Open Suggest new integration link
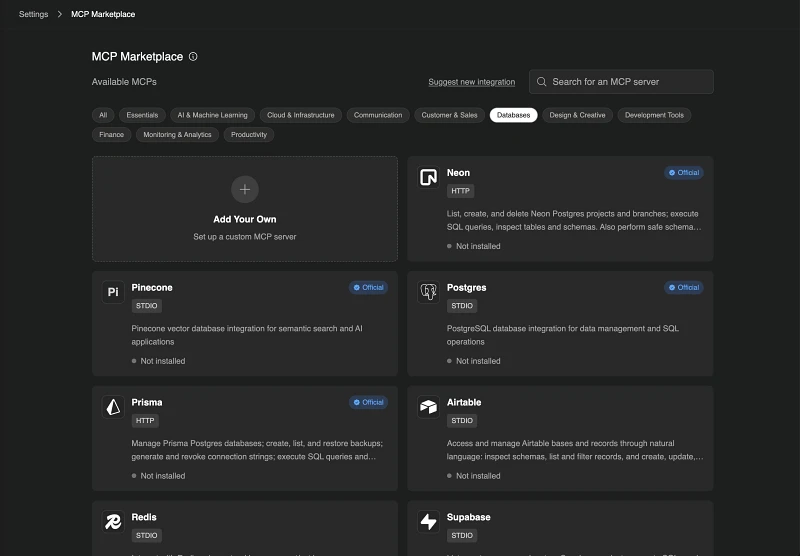The image size is (800, 556). [x=471, y=82]
